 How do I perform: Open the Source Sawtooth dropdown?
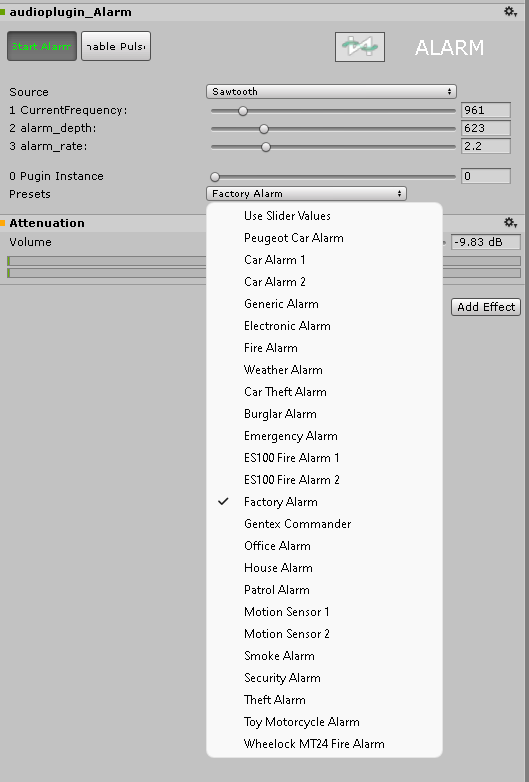coord(331,92)
